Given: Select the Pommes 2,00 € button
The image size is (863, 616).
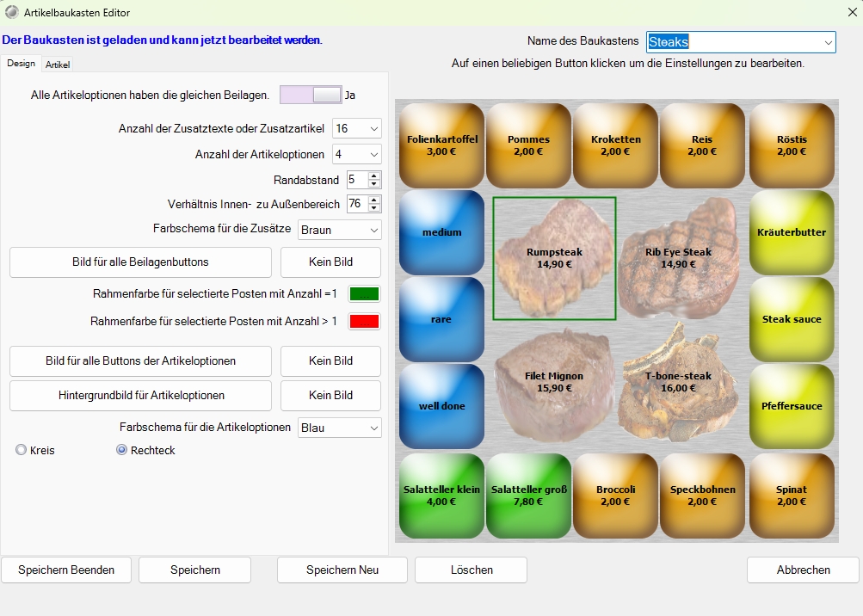Looking at the screenshot, I should pos(528,146).
